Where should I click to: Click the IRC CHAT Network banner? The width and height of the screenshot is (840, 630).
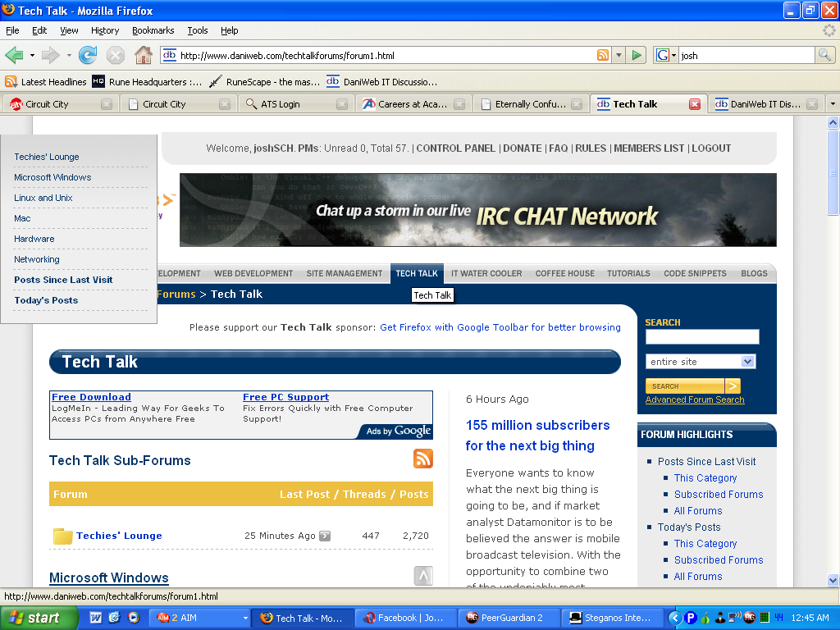pos(478,210)
